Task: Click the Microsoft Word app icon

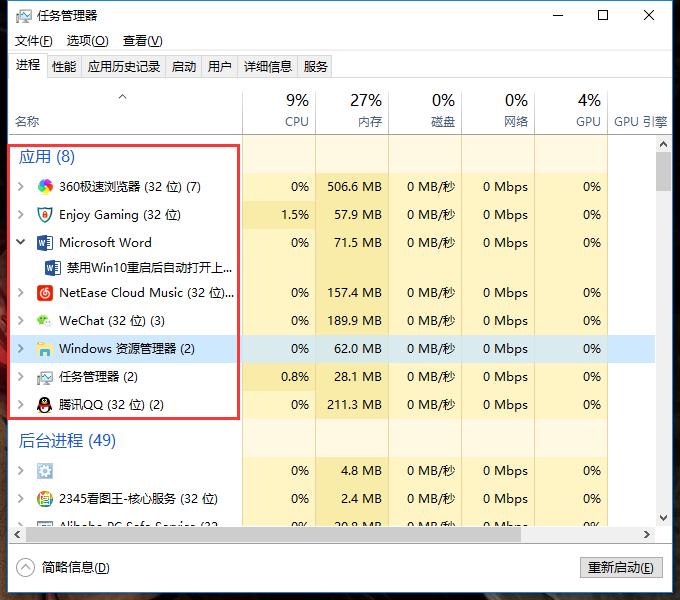Action: point(45,243)
